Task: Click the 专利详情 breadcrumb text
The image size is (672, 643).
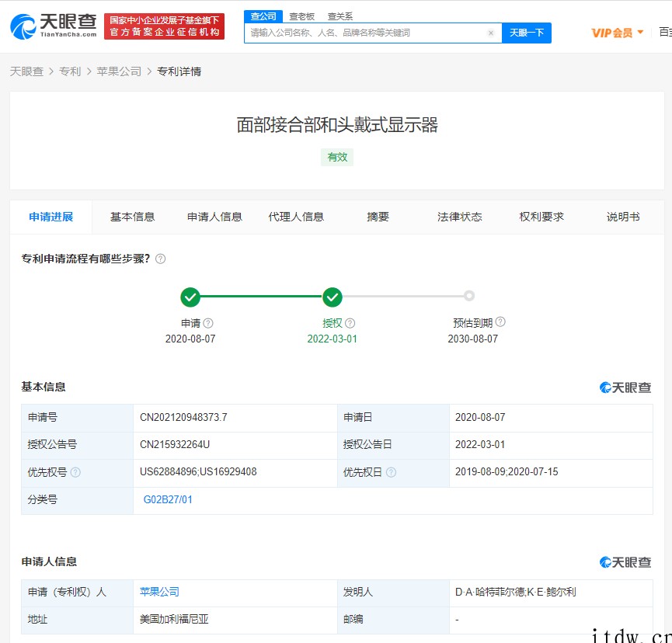Action: point(179,71)
